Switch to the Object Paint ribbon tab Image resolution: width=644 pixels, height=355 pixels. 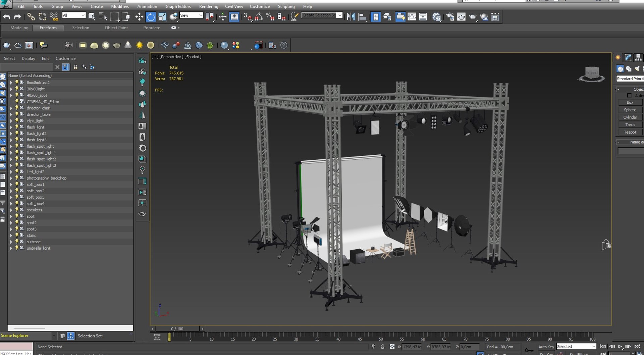coord(116,28)
